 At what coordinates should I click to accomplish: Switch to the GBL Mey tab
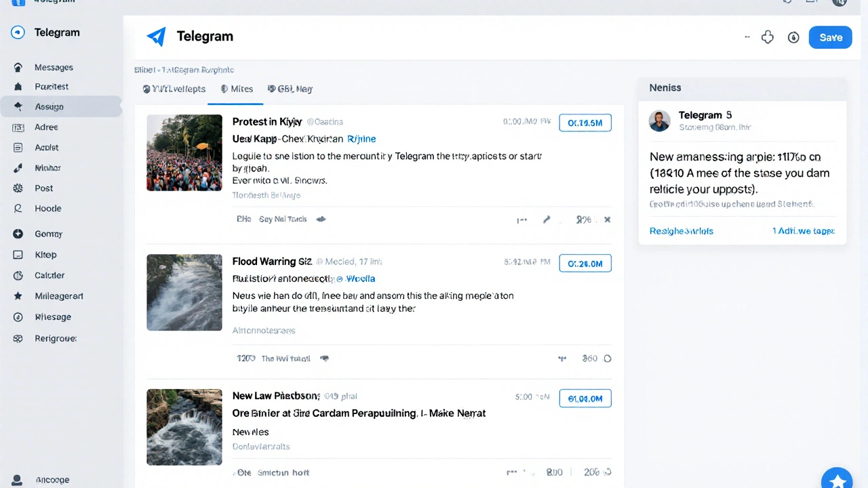click(x=290, y=89)
